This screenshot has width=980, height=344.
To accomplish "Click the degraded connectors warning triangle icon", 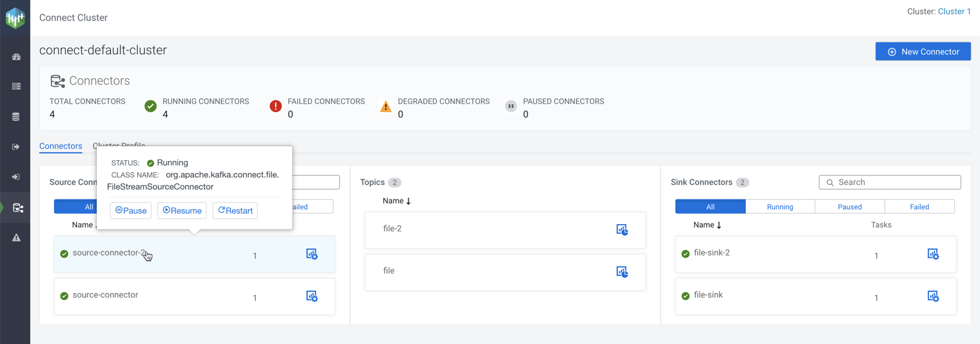I will 386,107.
